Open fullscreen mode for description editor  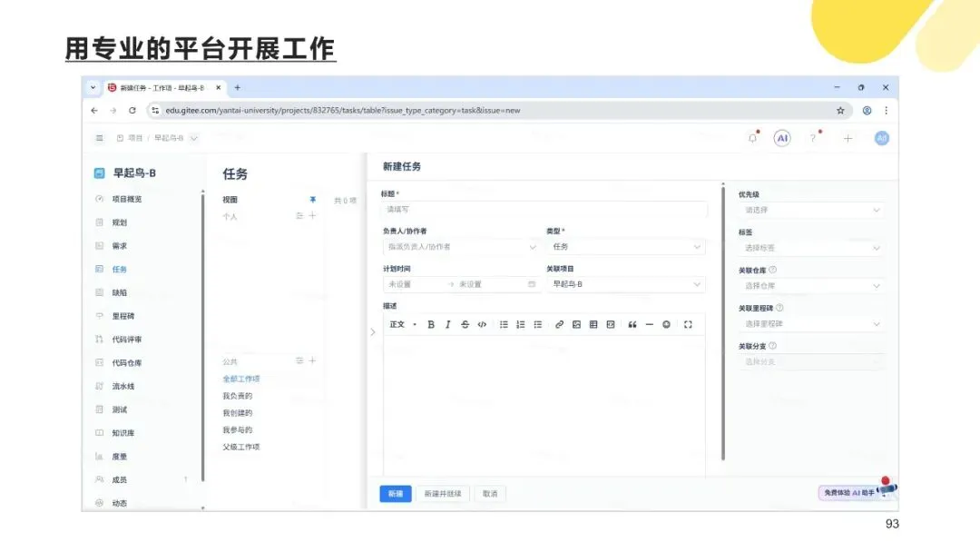(688, 324)
